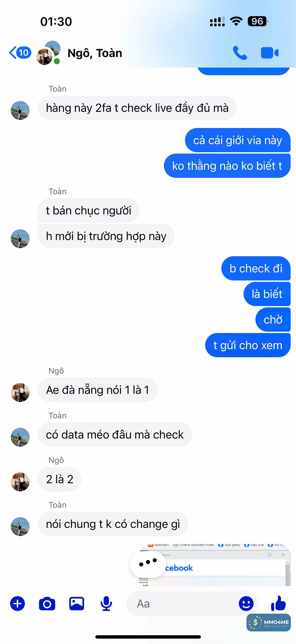The image size is (296, 644).
Task: Send a thumbs-up like
Action: point(279,603)
